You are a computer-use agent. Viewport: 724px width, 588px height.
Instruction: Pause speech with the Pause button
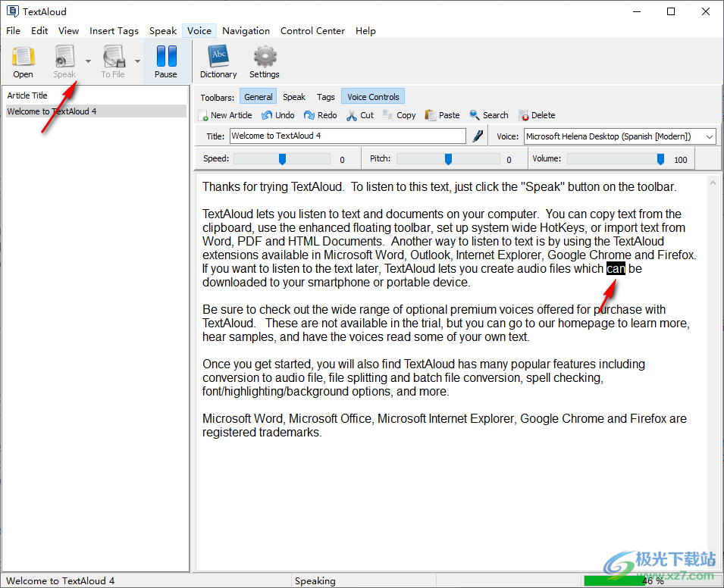tap(166, 61)
